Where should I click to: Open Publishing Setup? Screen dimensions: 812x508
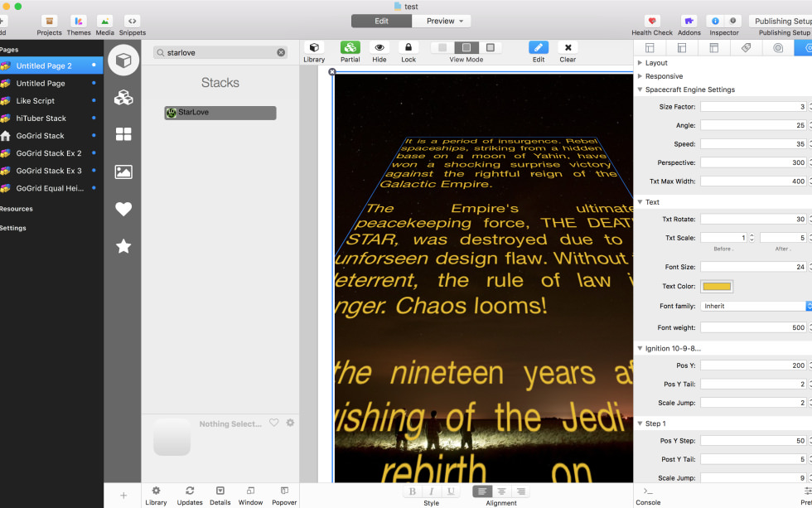point(781,22)
